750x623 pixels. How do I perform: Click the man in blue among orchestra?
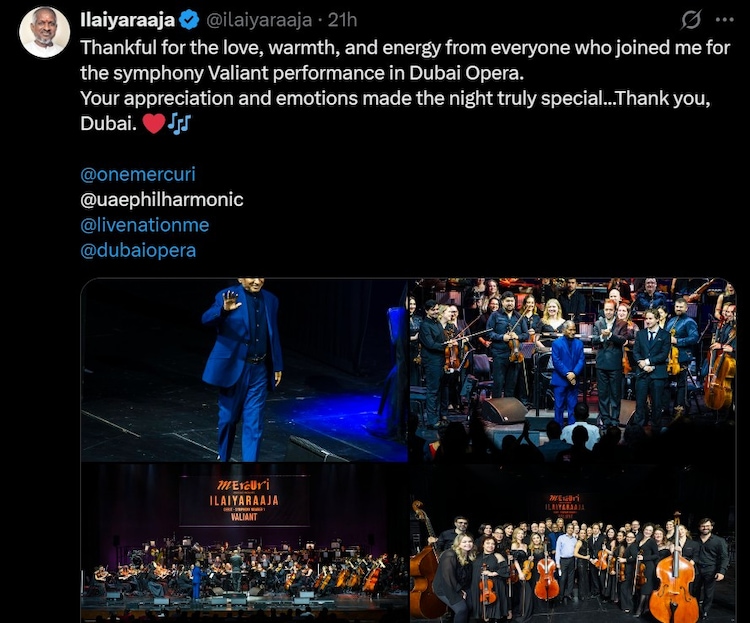[567, 378]
